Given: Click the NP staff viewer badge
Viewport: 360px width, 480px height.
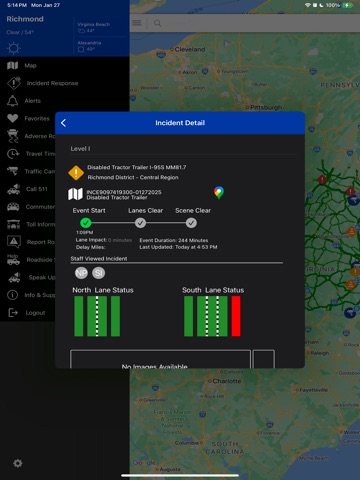Looking at the screenshot, I should [x=81, y=273].
